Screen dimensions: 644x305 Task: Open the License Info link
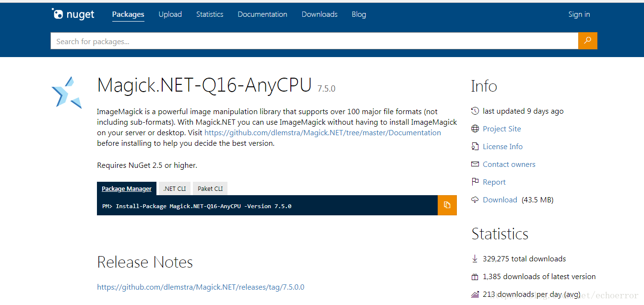click(x=502, y=146)
